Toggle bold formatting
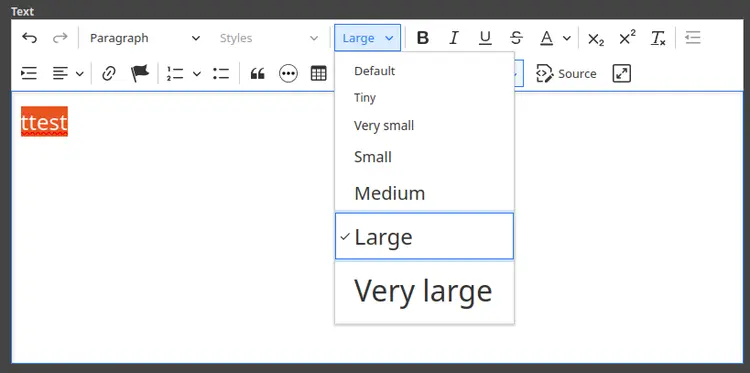The height and width of the screenshot is (373, 750). (x=423, y=38)
